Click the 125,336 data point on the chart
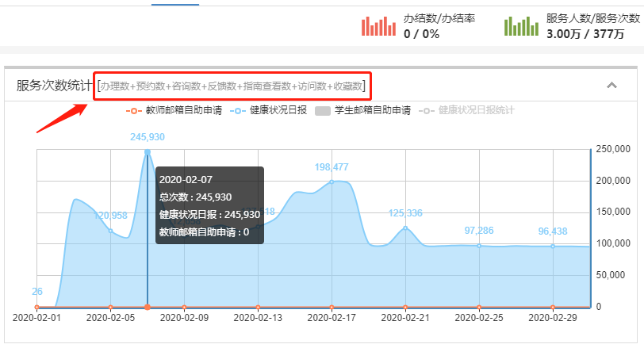 [x=405, y=228]
